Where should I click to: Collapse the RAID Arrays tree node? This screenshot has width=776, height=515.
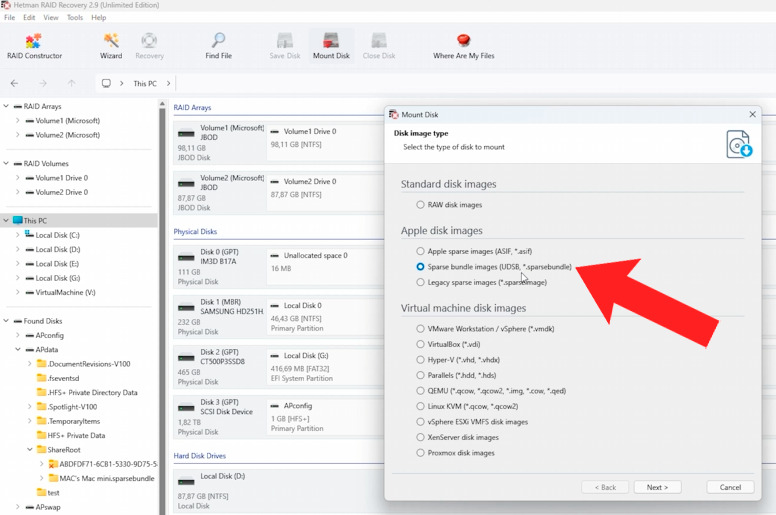pos(6,106)
